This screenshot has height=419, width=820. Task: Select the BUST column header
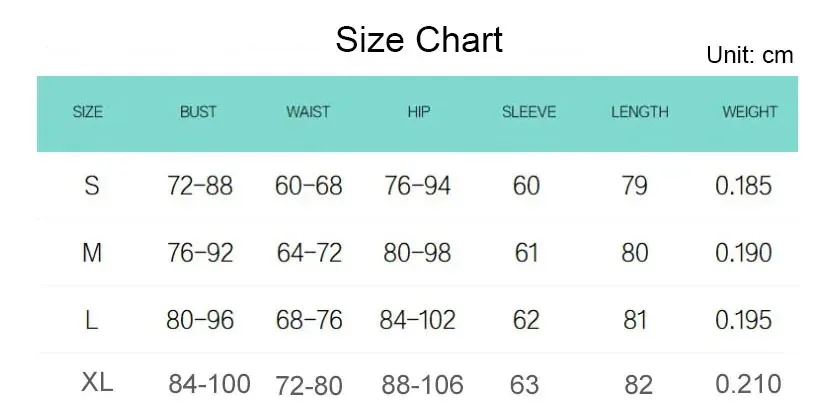point(198,112)
